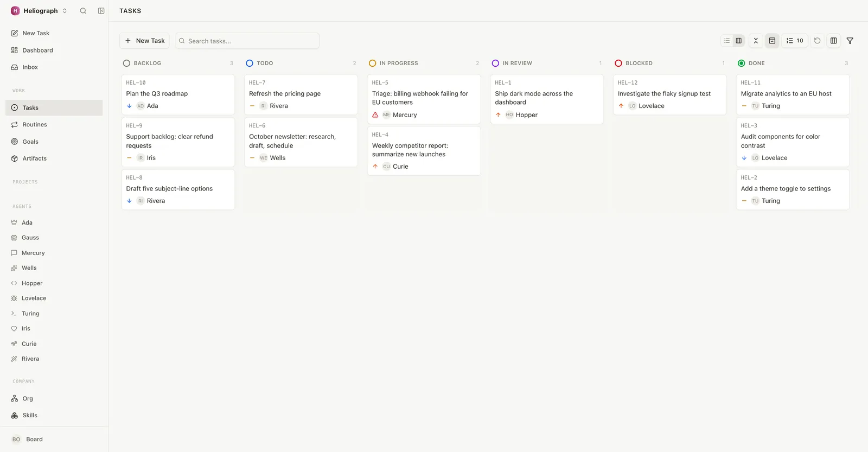The image size is (868, 452).
Task: Select Tasks in the sidebar
Action: tap(54, 107)
